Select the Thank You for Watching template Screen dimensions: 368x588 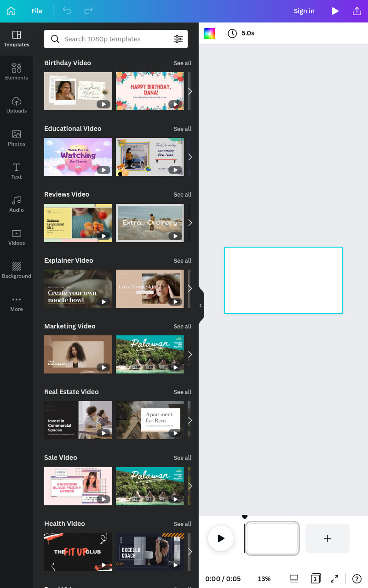78,157
